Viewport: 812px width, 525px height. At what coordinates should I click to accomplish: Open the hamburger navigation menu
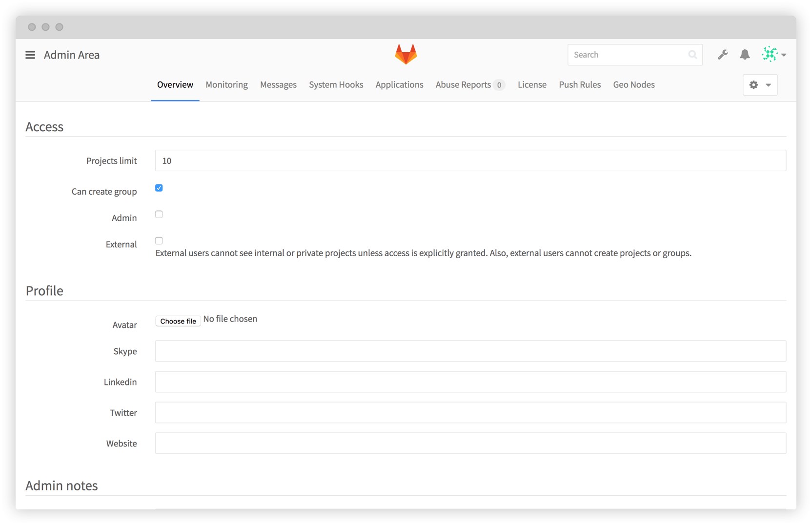(30, 55)
